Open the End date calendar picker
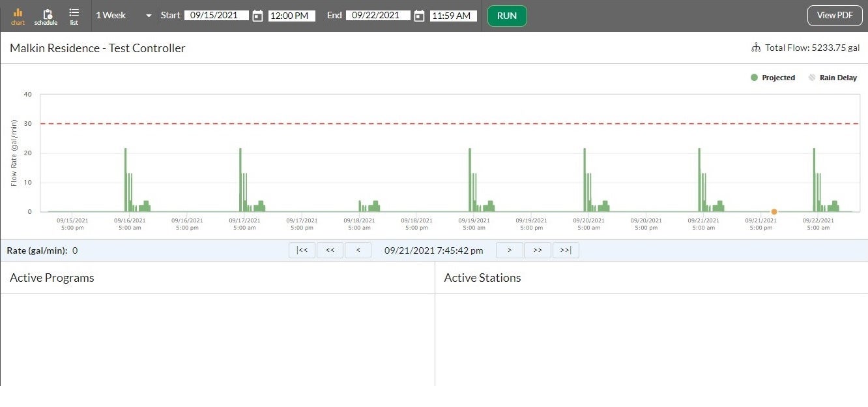Image resolution: width=868 pixels, height=407 pixels. click(x=419, y=16)
